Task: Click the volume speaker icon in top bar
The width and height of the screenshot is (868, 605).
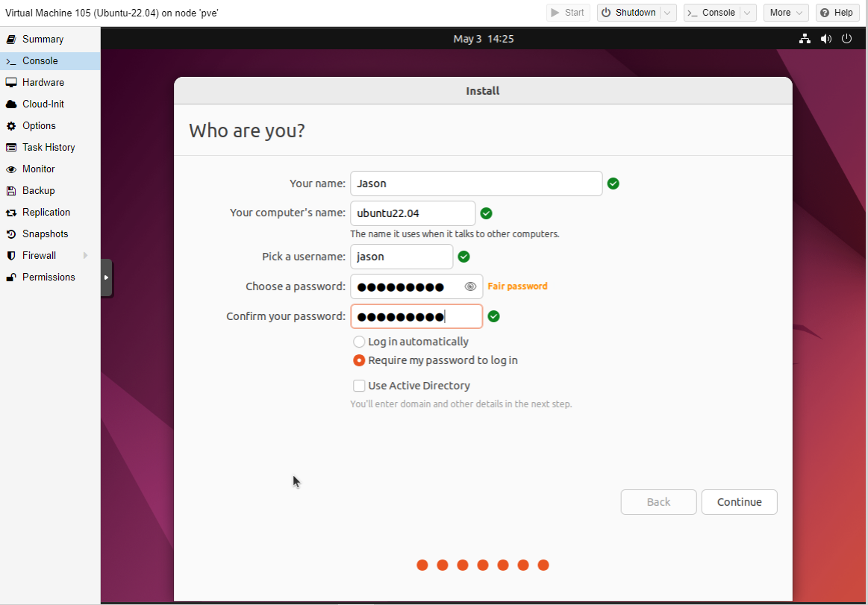Action: tap(825, 39)
